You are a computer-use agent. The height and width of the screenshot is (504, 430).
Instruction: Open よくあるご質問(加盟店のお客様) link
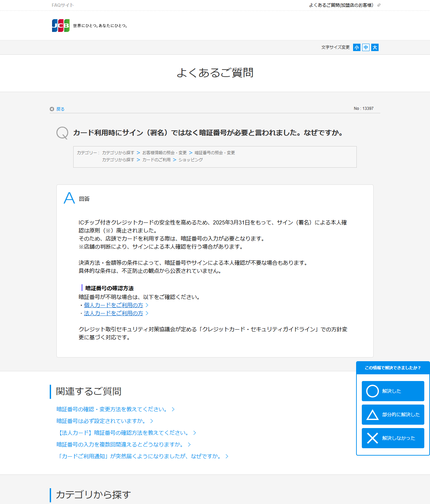[x=341, y=5]
